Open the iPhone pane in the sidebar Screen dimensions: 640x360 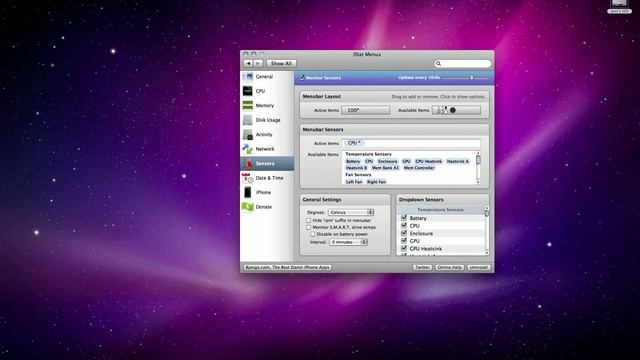point(267,192)
